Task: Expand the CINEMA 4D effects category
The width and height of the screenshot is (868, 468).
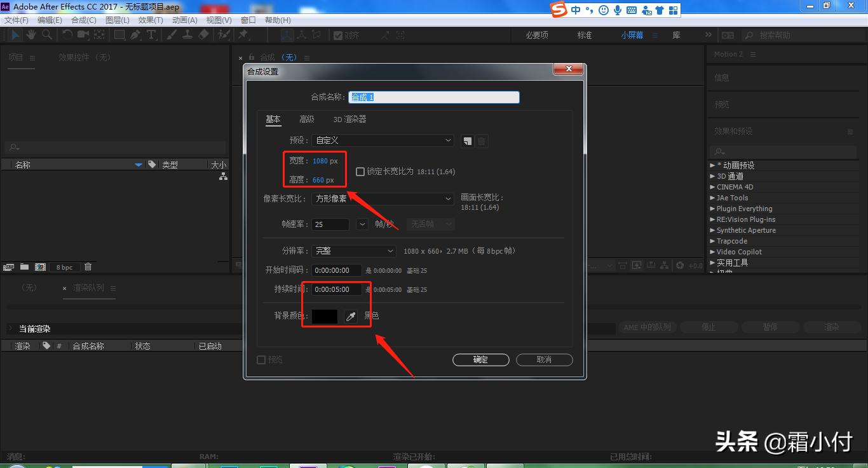Action: coord(712,187)
